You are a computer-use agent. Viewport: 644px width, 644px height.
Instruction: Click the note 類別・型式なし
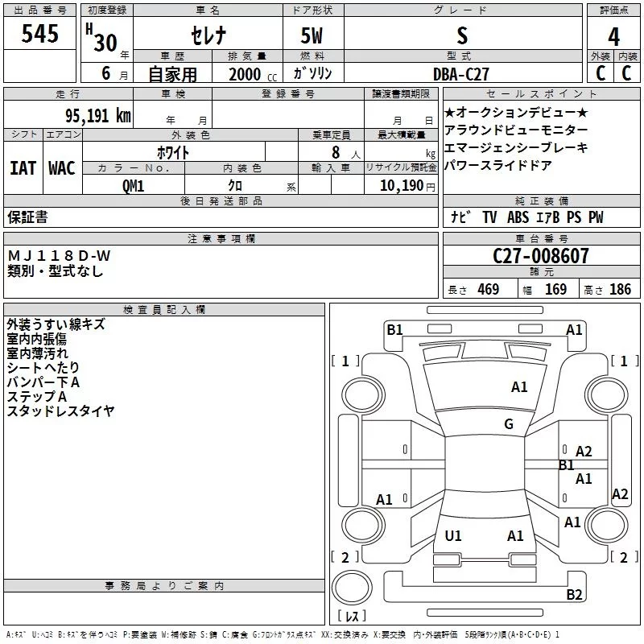coord(55,270)
